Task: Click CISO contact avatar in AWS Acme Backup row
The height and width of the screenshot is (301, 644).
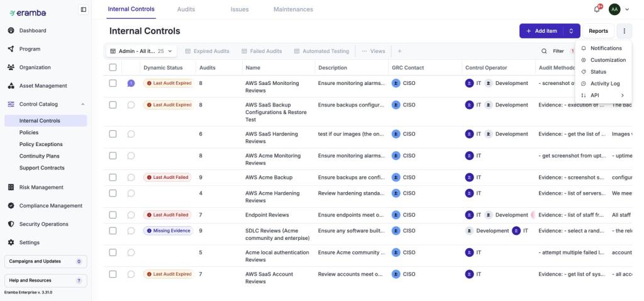Action: [396, 177]
